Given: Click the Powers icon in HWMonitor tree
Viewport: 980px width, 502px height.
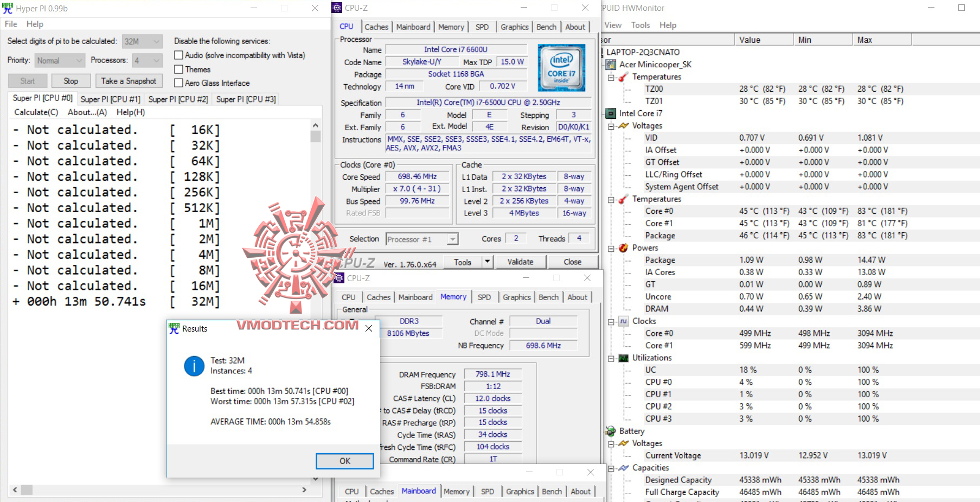Looking at the screenshot, I should coord(623,247).
